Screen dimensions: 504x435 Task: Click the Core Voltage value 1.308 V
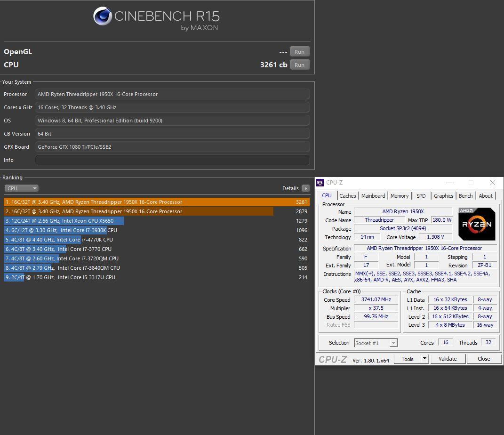[x=435, y=237]
